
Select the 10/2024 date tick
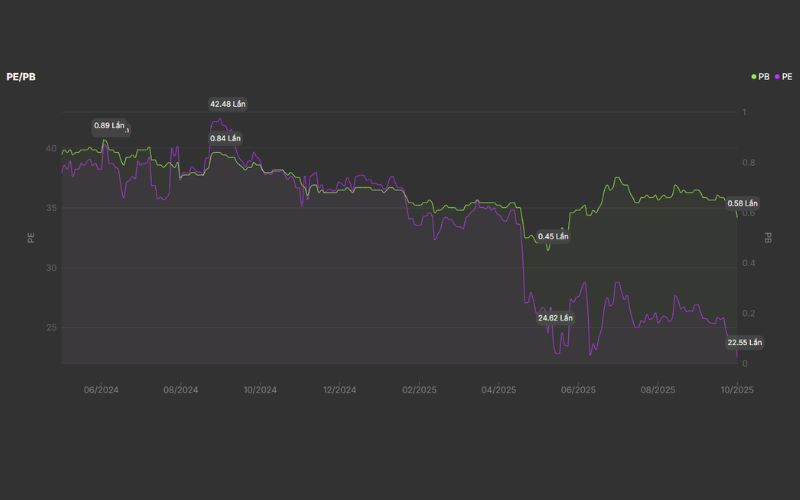point(260,390)
